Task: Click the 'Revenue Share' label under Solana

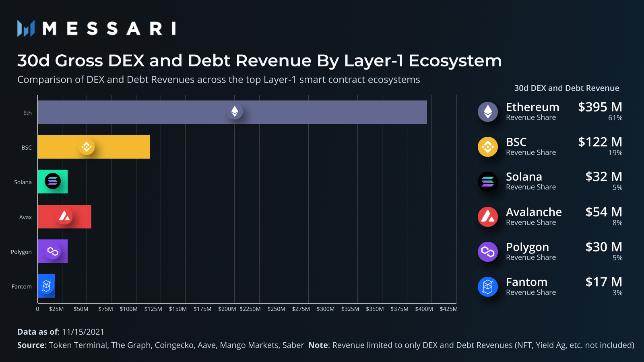Action: [531, 187]
